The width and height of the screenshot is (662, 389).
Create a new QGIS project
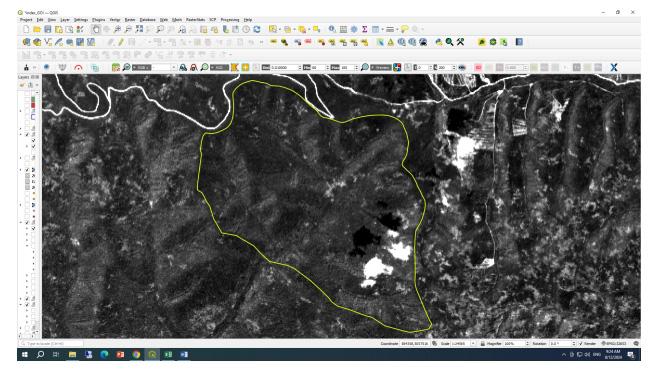click(26, 29)
